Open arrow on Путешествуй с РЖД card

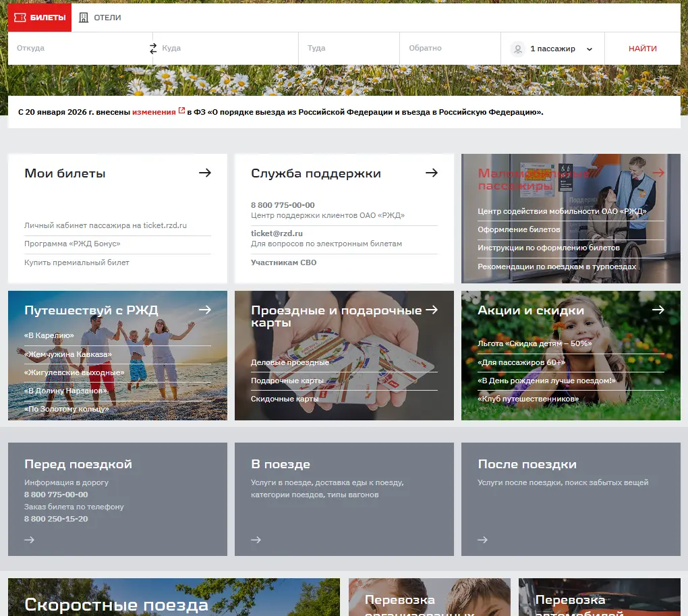pyautogui.click(x=205, y=310)
